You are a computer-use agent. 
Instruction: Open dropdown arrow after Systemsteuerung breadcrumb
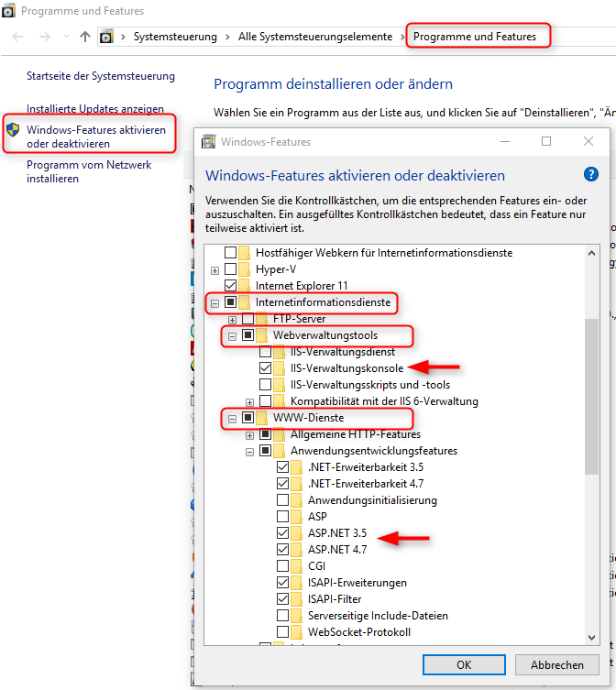click(x=227, y=37)
